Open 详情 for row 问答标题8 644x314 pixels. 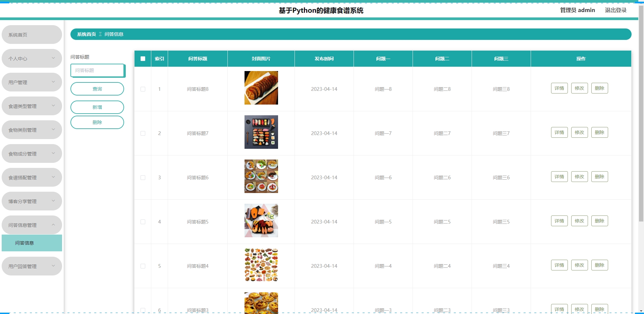[x=559, y=88]
